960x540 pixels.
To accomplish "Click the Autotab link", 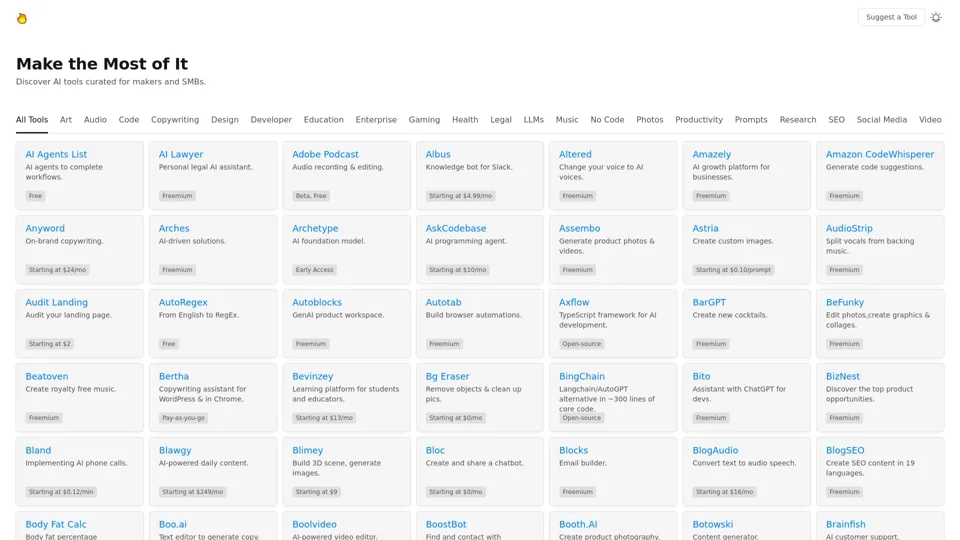I will (x=443, y=302).
